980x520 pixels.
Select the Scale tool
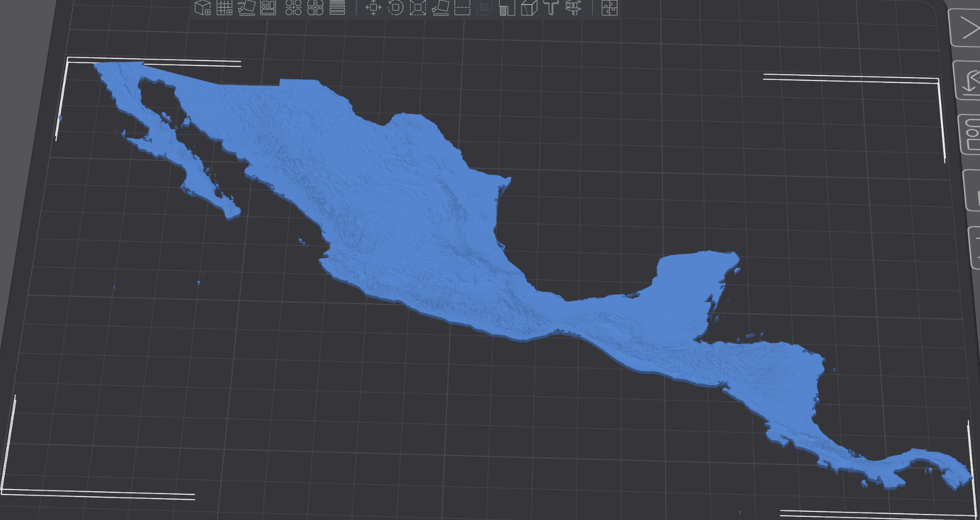(x=418, y=8)
